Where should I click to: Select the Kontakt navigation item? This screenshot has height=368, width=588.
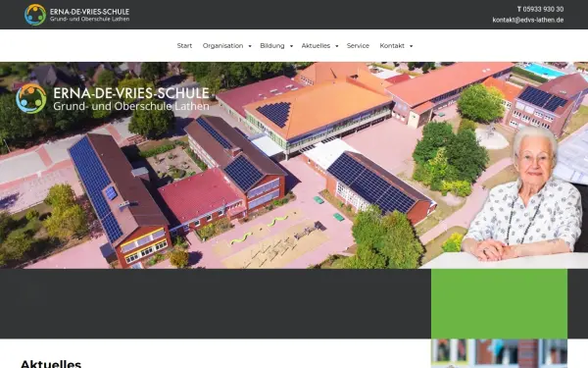392,46
